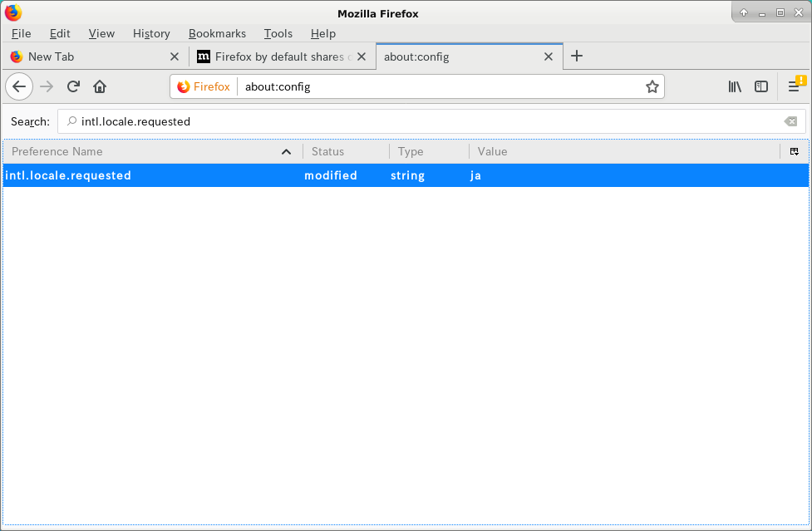Open the Edit menu
The height and width of the screenshot is (531, 812).
[60, 33]
